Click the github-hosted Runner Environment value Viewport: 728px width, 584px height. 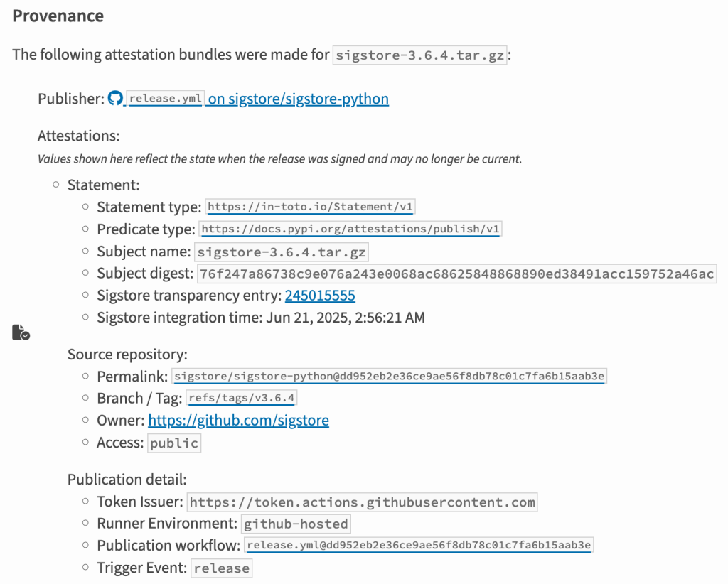(x=296, y=524)
